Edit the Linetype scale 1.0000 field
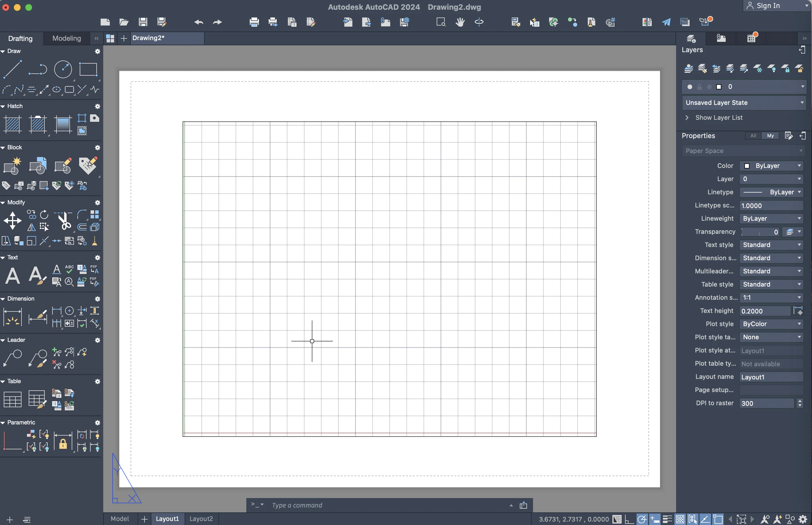The image size is (812, 525). [771, 205]
